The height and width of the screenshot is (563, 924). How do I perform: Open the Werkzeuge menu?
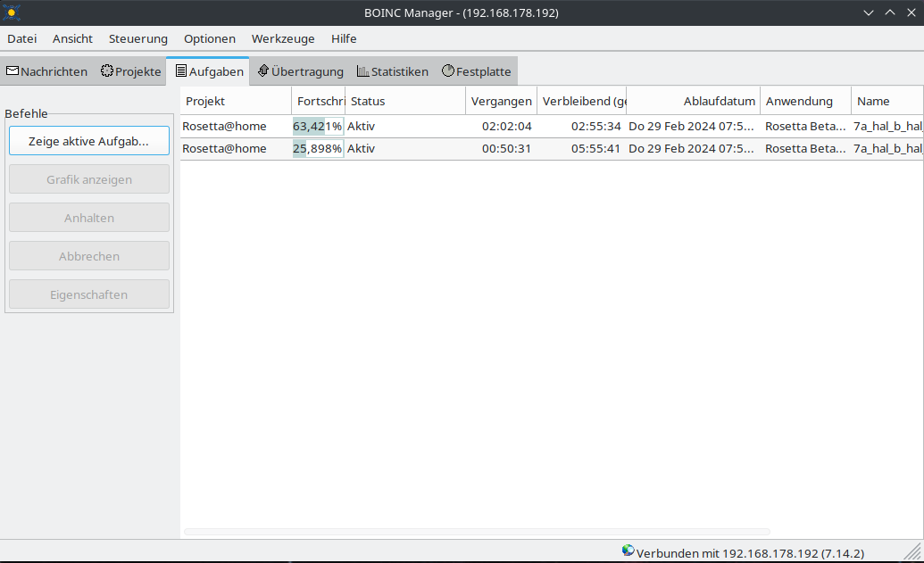[x=283, y=38]
